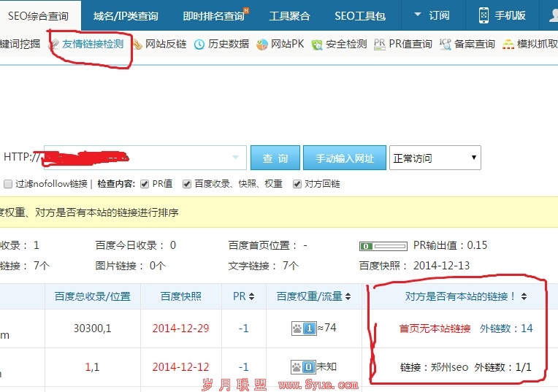Open the 手机版 link
The width and height of the screenshot is (558, 392).
[x=510, y=15]
